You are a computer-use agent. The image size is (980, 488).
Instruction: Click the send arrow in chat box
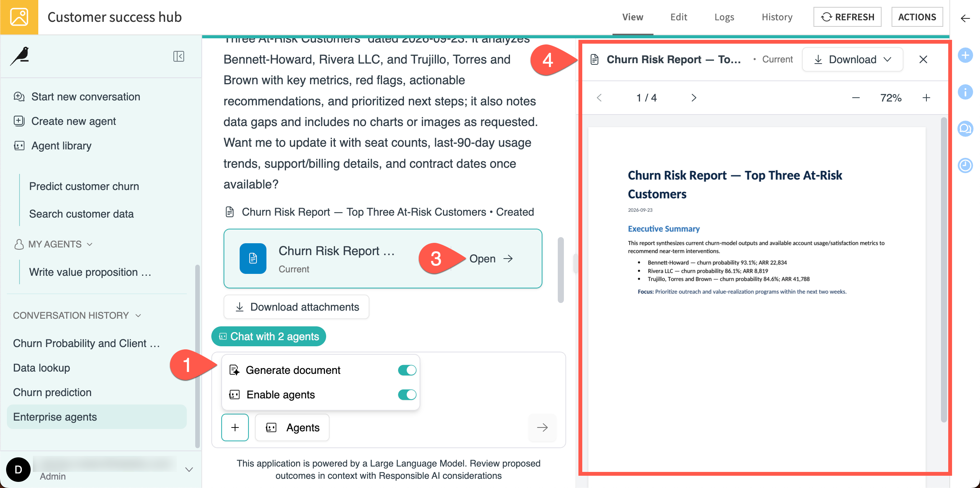click(542, 427)
